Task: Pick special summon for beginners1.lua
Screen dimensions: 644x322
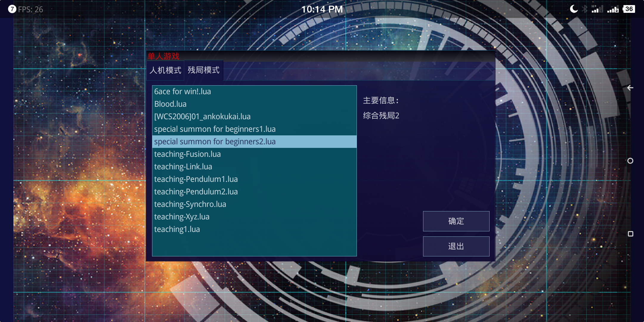Action: point(254,129)
